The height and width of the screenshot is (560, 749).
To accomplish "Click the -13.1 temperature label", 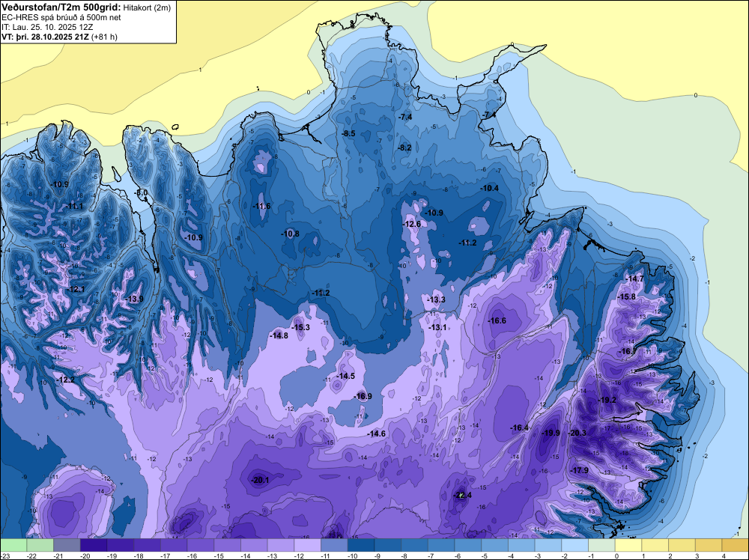I will pyautogui.click(x=437, y=327).
